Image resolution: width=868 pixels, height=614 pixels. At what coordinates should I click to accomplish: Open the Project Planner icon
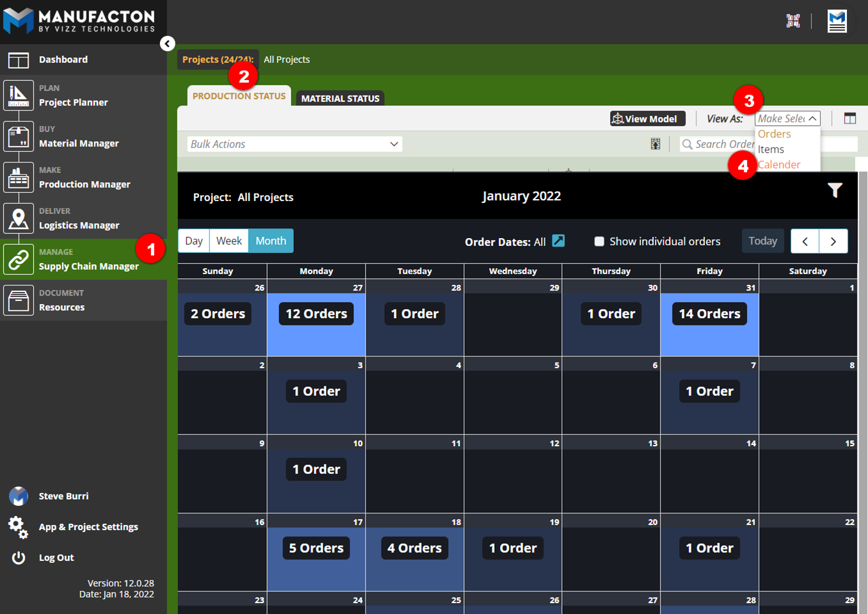tap(19, 95)
